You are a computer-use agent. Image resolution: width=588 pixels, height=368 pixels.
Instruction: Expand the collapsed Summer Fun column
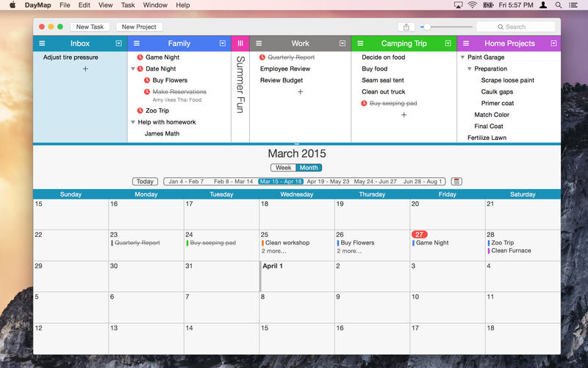tap(240, 43)
